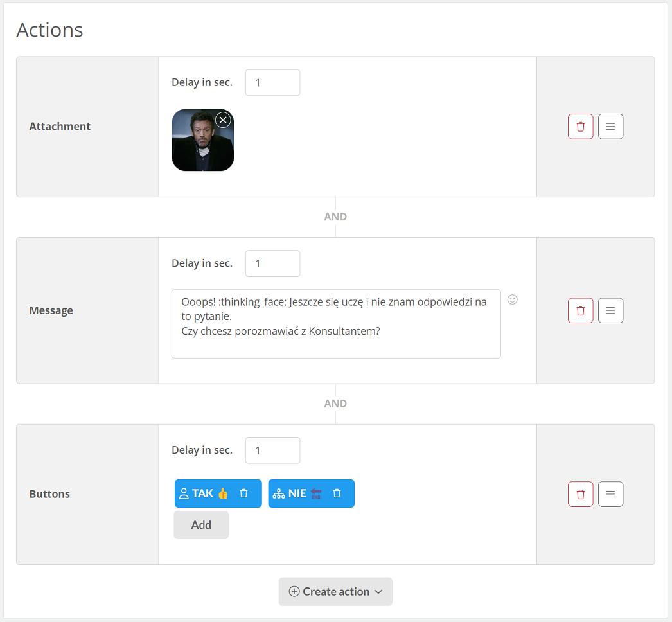Click inside the Ooops message text area
Screen dimensions: 672x622
coord(336,324)
